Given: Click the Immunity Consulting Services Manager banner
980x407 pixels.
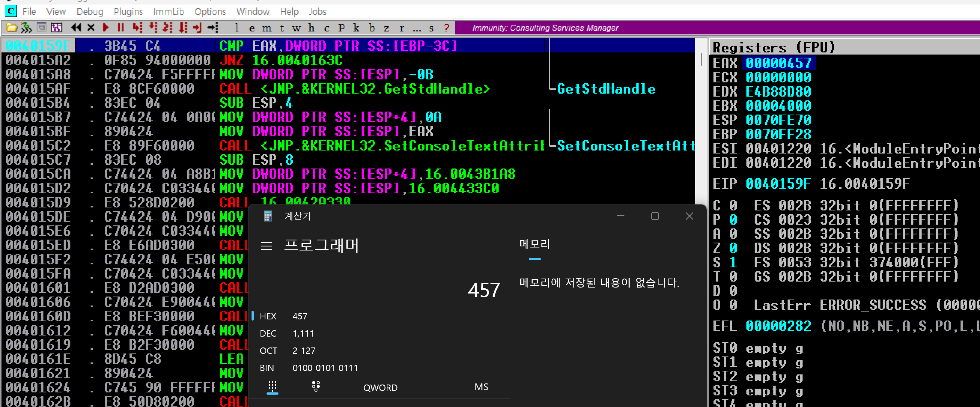Looking at the screenshot, I should point(545,28).
